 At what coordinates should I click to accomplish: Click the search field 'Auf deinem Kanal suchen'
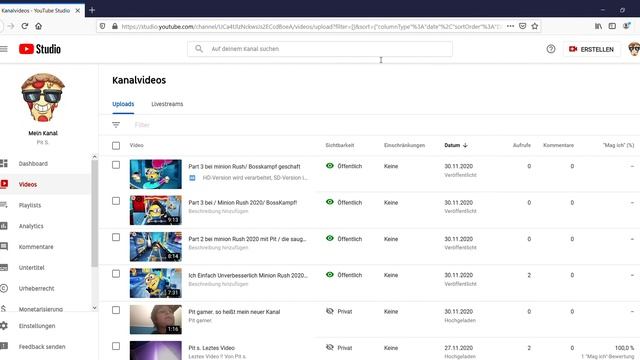(x=320, y=49)
